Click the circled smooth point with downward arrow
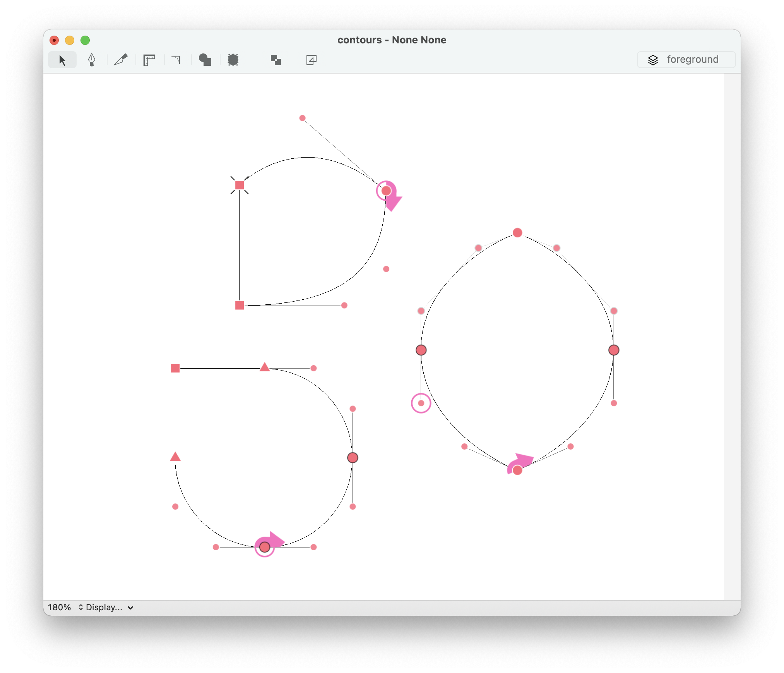 pos(386,191)
